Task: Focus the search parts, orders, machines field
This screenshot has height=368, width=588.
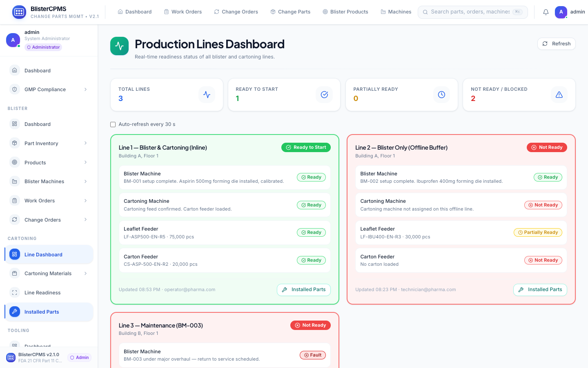Action: [x=472, y=12]
